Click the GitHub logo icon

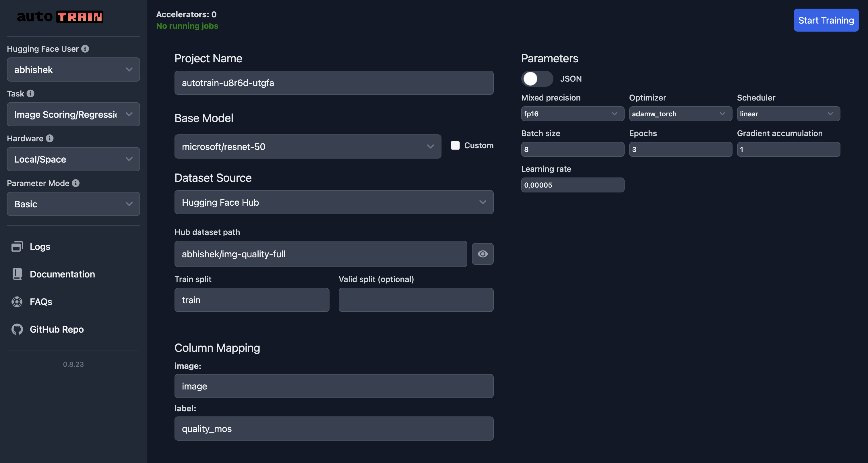[x=17, y=329]
